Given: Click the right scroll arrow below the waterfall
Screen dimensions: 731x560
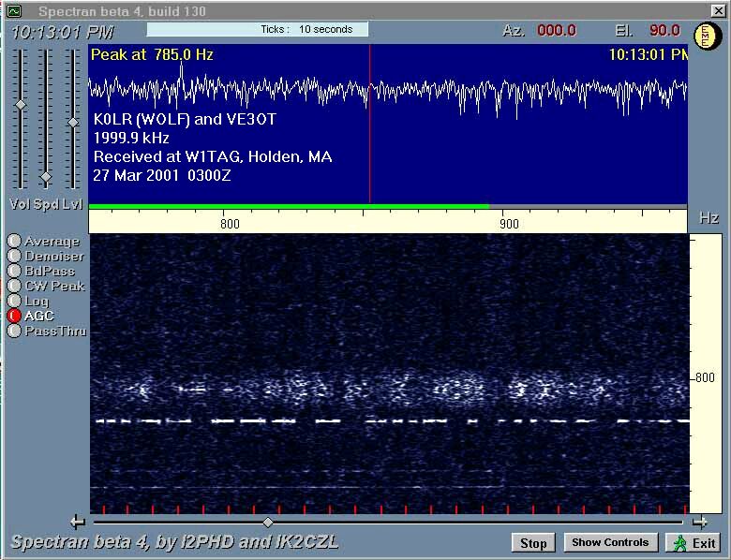Looking at the screenshot, I should (x=699, y=522).
